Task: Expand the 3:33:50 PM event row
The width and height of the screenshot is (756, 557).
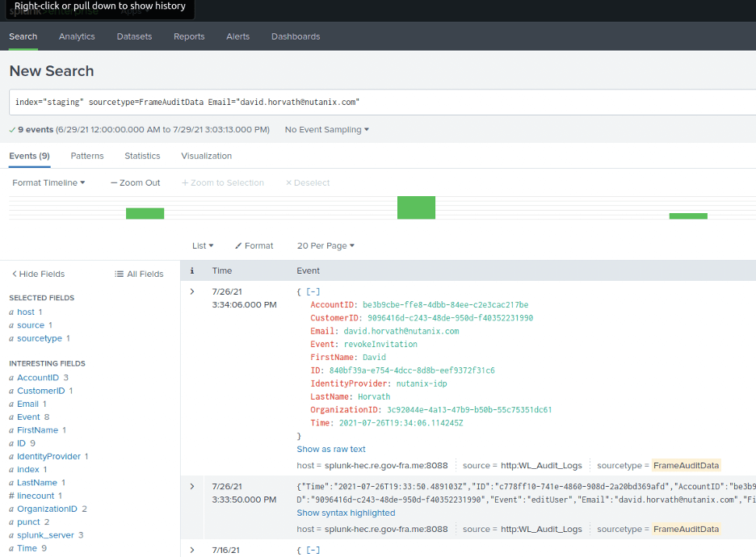Action: click(x=191, y=486)
